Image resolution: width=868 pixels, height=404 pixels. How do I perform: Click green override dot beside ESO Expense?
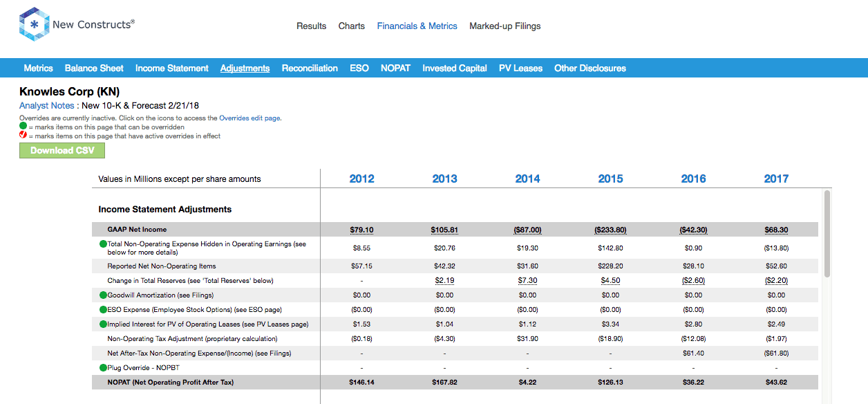click(103, 310)
